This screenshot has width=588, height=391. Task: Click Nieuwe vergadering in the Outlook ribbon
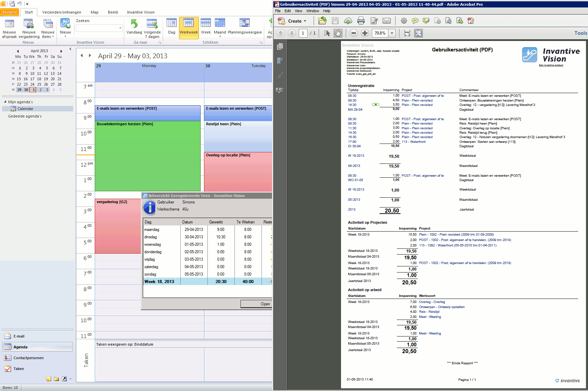point(29,28)
